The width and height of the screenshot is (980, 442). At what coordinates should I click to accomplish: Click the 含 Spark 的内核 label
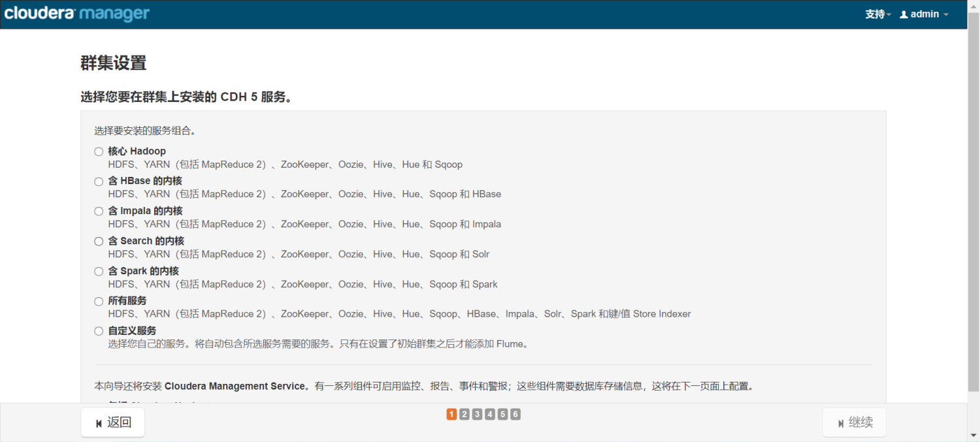143,271
